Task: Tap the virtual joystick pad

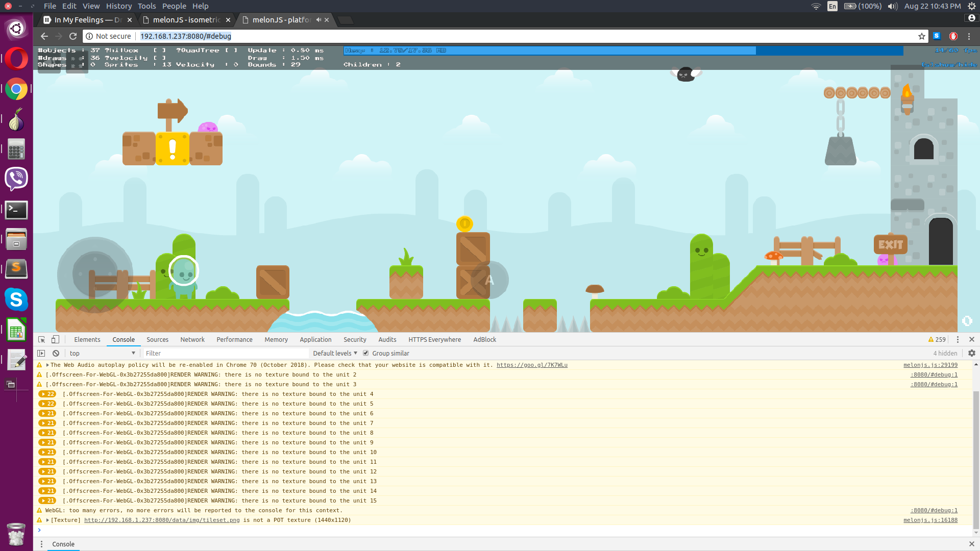Action: click(95, 275)
